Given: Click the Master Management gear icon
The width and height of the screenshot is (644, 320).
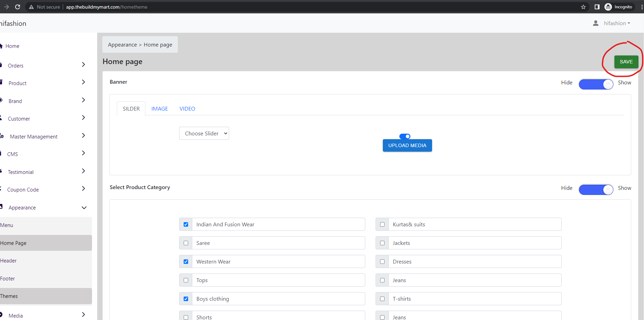Looking at the screenshot, I should tap(2, 136).
